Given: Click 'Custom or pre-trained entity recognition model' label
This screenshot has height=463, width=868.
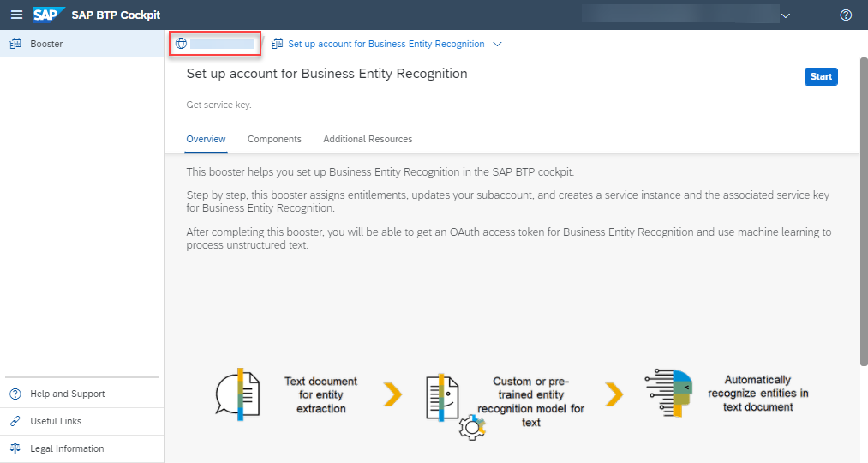Looking at the screenshot, I should click(x=531, y=401).
